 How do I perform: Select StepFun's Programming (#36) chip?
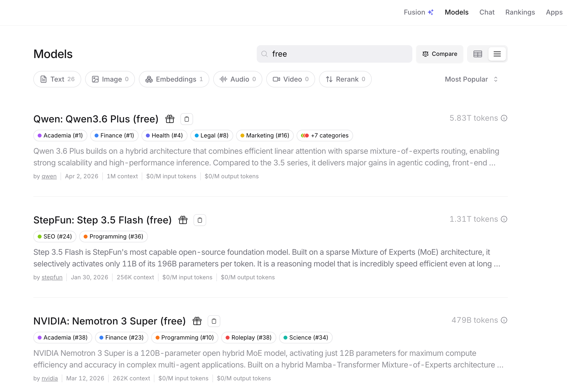click(x=114, y=237)
